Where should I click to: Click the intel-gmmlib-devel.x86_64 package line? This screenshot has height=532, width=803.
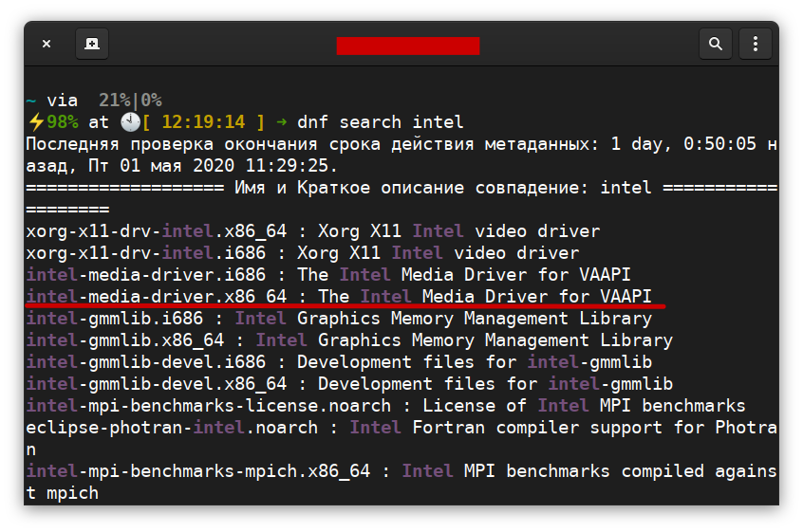pos(349,385)
